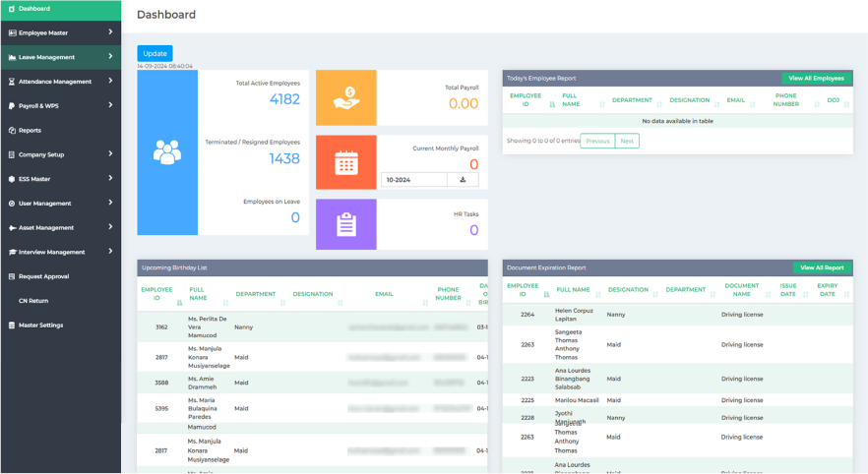The image size is (868, 474).
Task: Expand Asset Management submenu arrow
Action: pyautogui.click(x=110, y=227)
